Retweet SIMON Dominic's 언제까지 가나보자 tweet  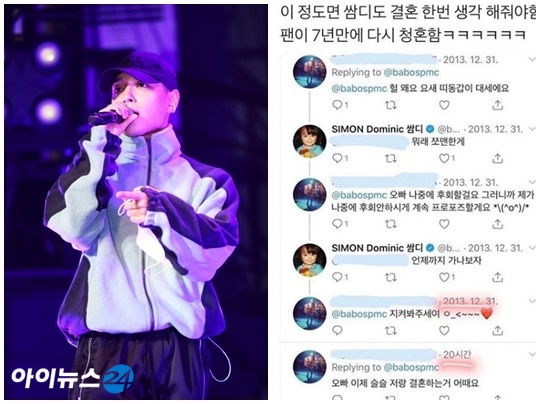390,277
